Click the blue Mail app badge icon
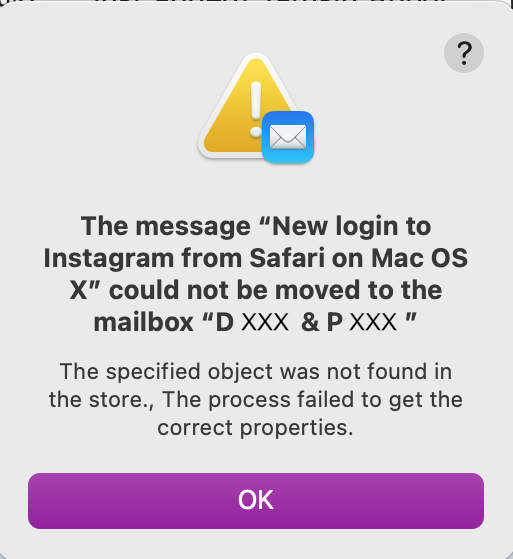Screen dimensions: 513x559 tap(288, 137)
